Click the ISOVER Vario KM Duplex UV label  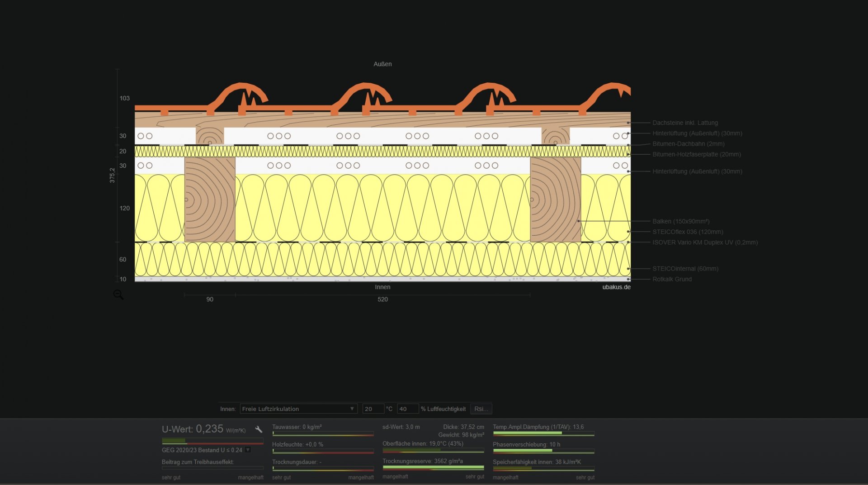(704, 242)
